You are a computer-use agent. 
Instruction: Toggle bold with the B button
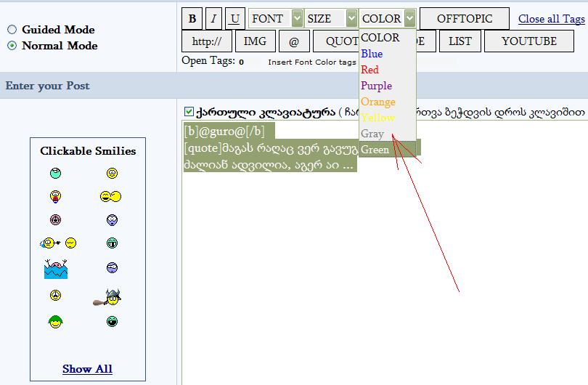(x=192, y=19)
